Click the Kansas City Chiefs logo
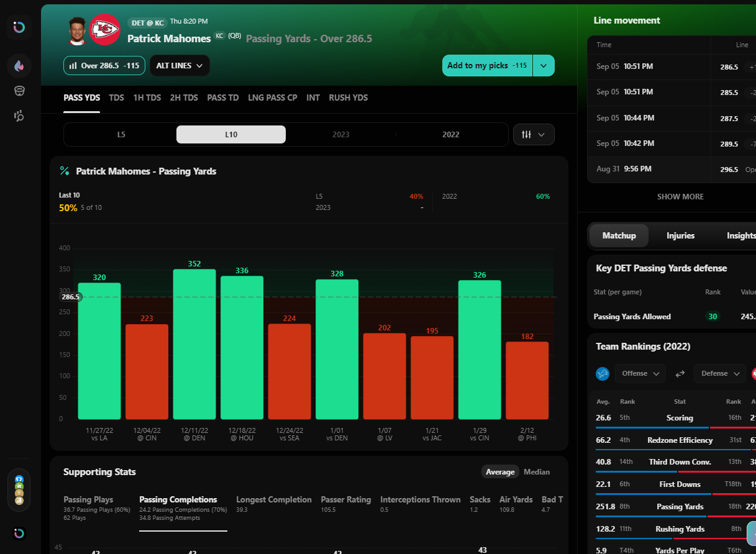The height and width of the screenshot is (554, 756). coord(105,30)
